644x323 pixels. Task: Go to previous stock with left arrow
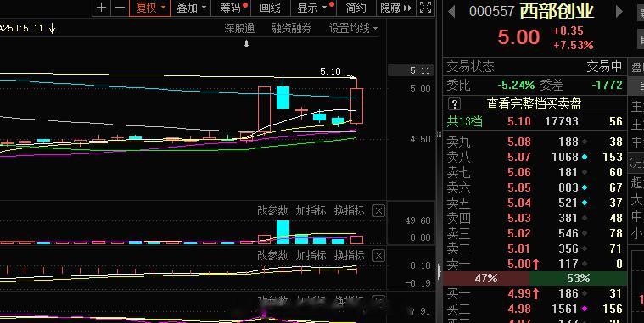451,12
